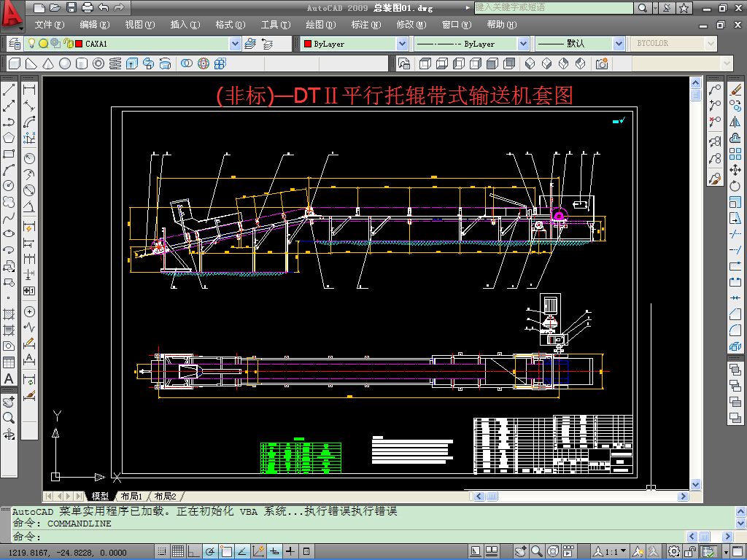Click the Open file folder icon
The image size is (747, 560).
55,7
